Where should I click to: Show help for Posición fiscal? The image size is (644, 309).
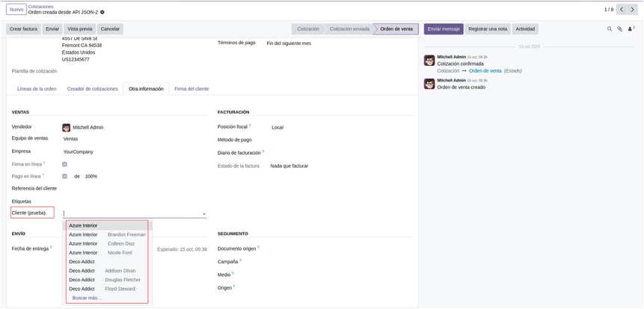point(250,126)
